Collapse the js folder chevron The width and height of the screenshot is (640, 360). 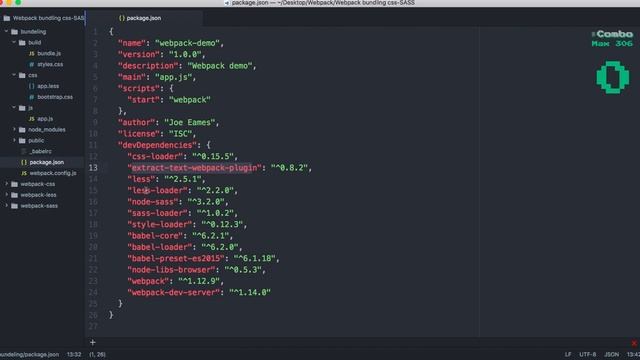(14, 108)
